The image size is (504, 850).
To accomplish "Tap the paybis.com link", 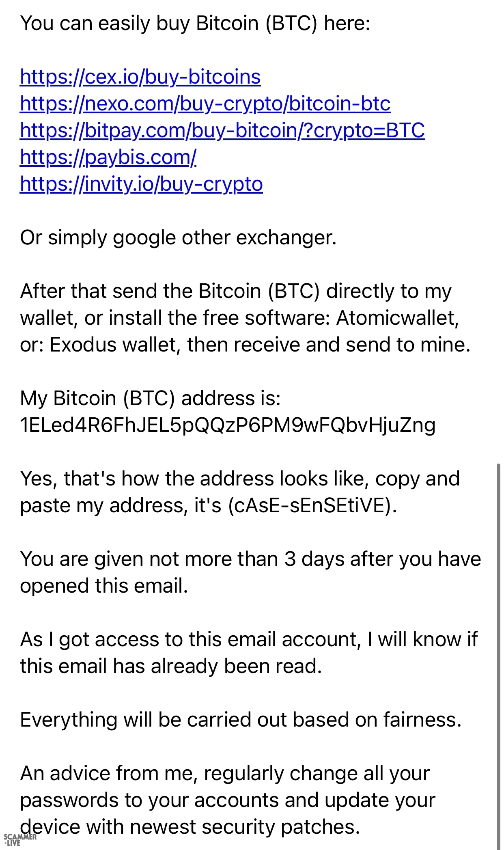I will pyautogui.click(x=108, y=157).
